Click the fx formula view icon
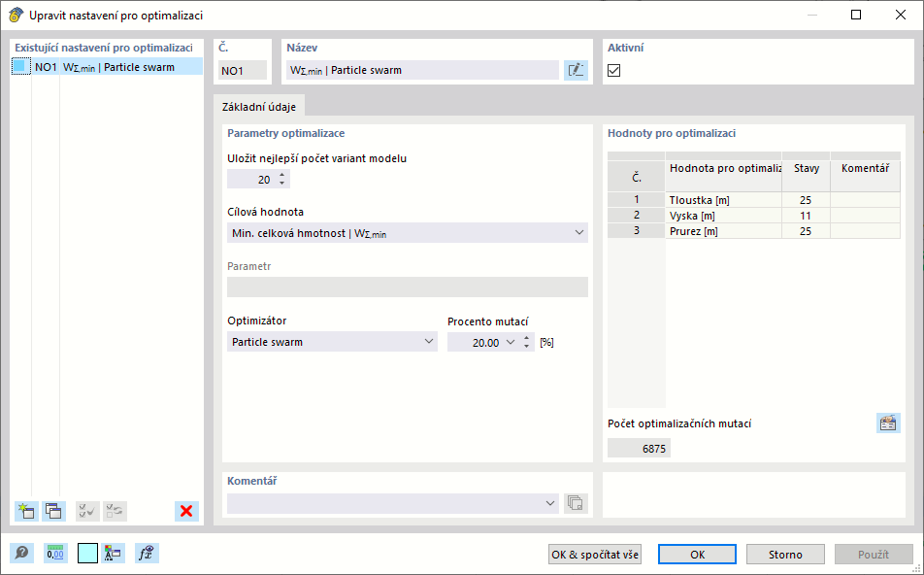 pyautogui.click(x=147, y=554)
